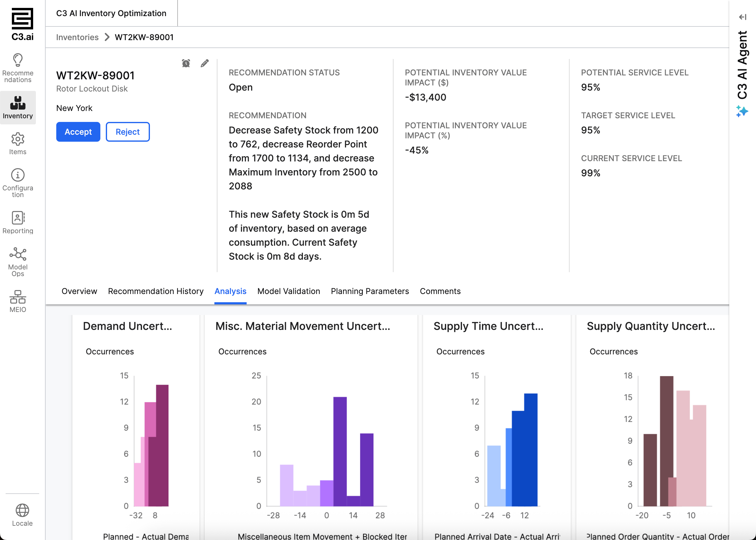Switch to the Model Validation tab
The width and height of the screenshot is (756, 540).
click(288, 291)
